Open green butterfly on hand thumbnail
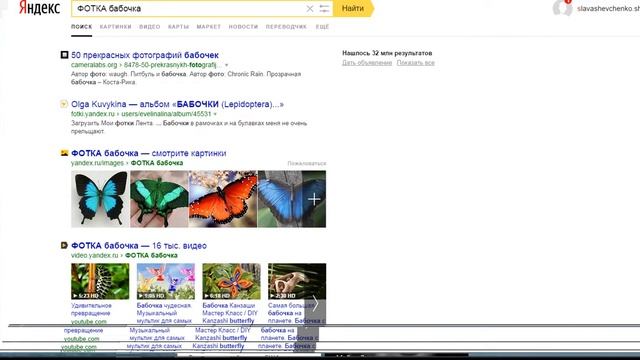 (159, 199)
